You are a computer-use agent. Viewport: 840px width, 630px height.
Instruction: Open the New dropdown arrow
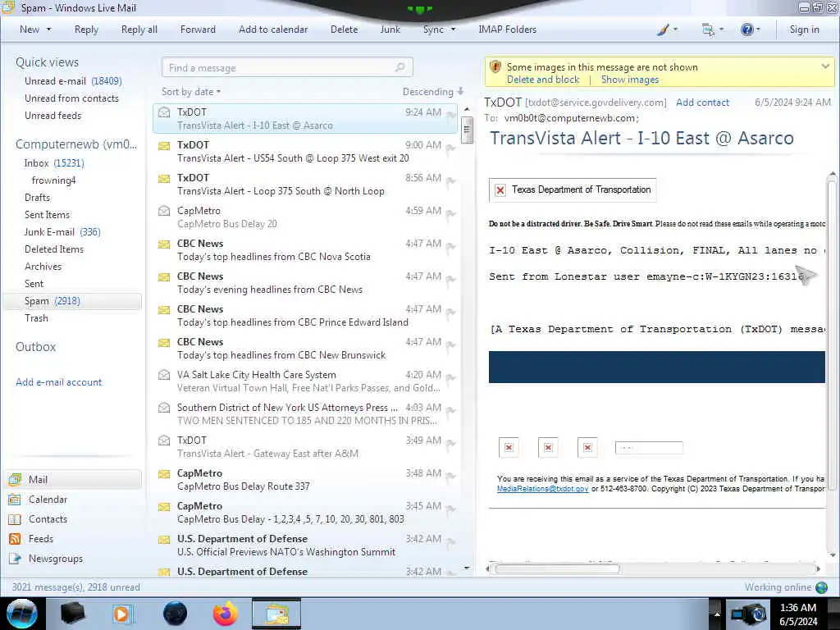tap(48, 30)
